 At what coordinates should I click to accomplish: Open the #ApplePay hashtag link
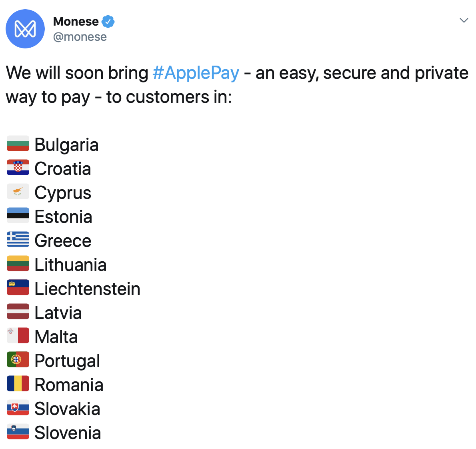tap(196, 73)
